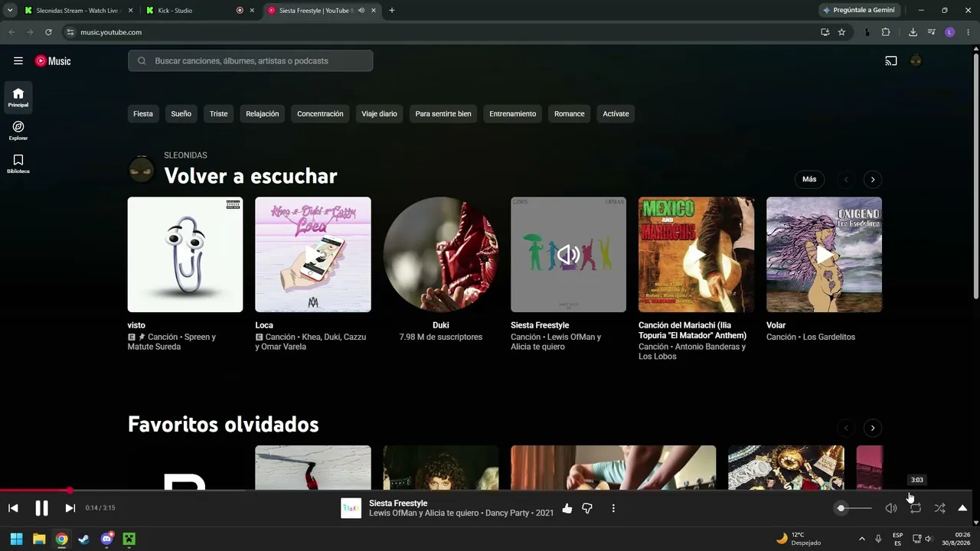Open the Duki artist circle thumbnail
Viewport: 980px width, 551px height.
(x=441, y=255)
